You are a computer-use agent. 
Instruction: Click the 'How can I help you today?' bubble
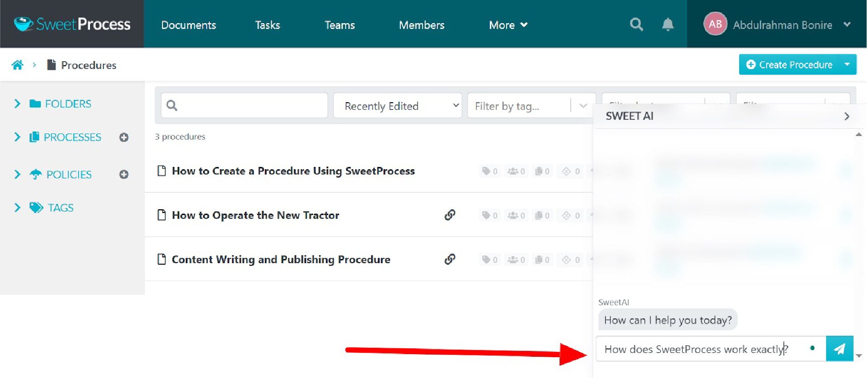click(x=668, y=320)
